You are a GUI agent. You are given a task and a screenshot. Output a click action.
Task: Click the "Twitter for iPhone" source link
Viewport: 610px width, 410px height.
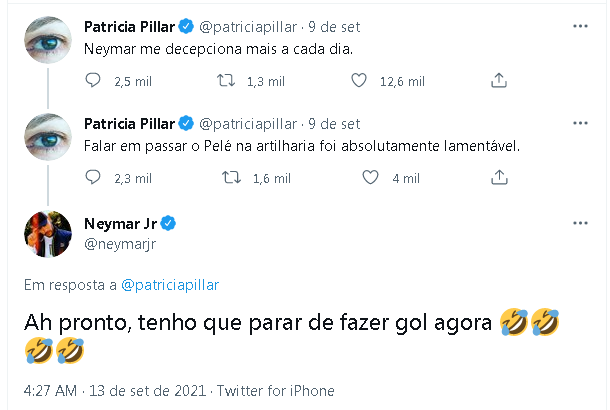point(275,391)
